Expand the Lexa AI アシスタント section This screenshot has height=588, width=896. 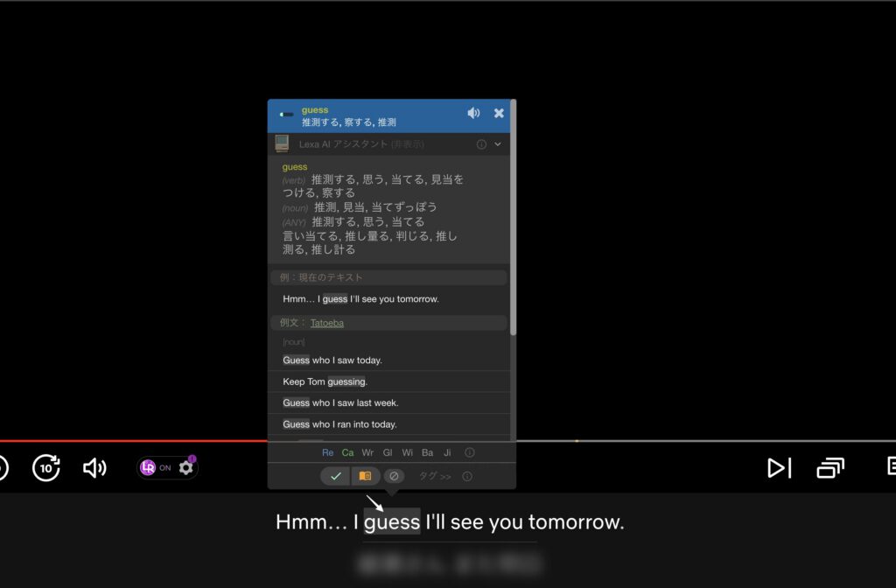click(x=499, y=143)
